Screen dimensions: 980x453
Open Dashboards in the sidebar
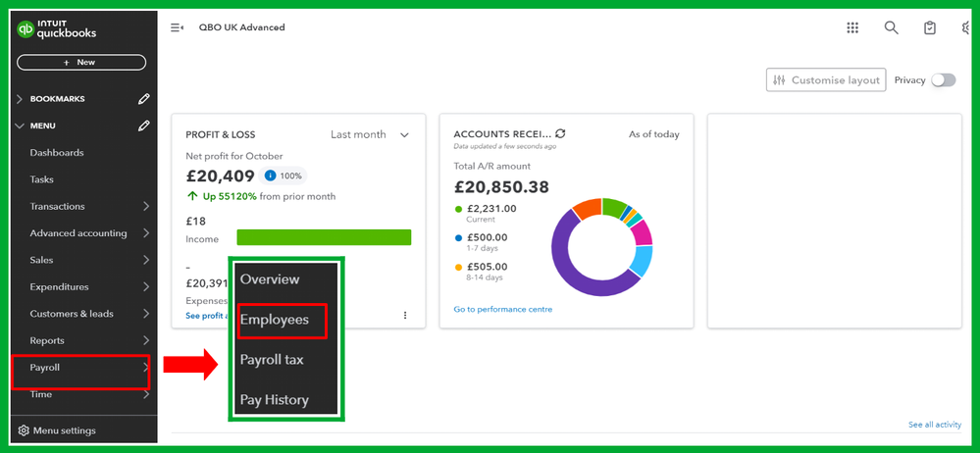coord(57,152)
